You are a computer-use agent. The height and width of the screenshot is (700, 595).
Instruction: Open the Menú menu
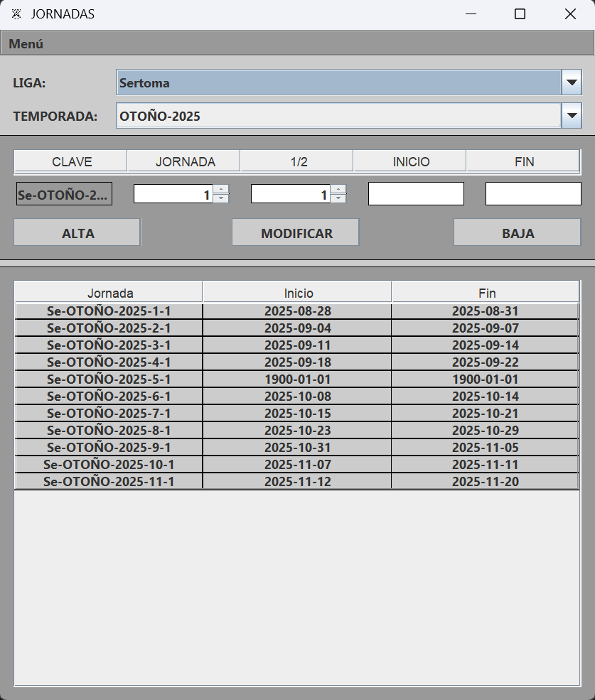point(26,43)
